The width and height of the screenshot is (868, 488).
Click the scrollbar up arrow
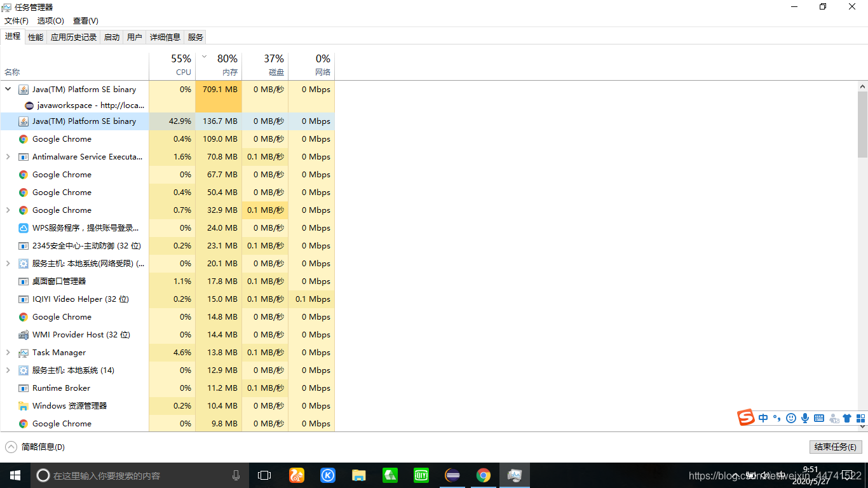(862, 86)
